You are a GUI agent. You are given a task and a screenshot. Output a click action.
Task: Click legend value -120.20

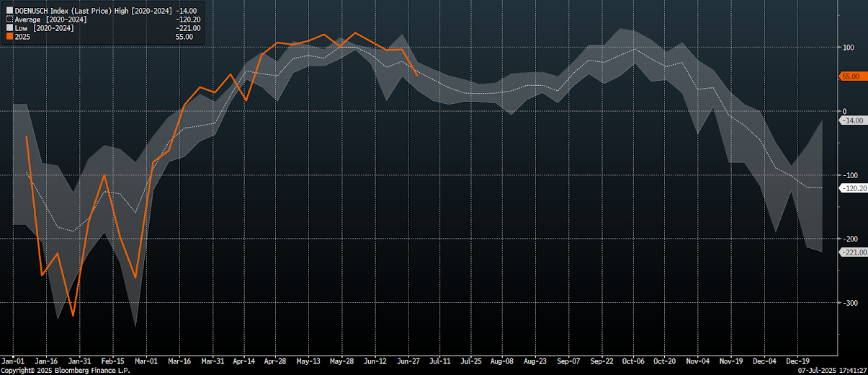(x=188, y=19)
